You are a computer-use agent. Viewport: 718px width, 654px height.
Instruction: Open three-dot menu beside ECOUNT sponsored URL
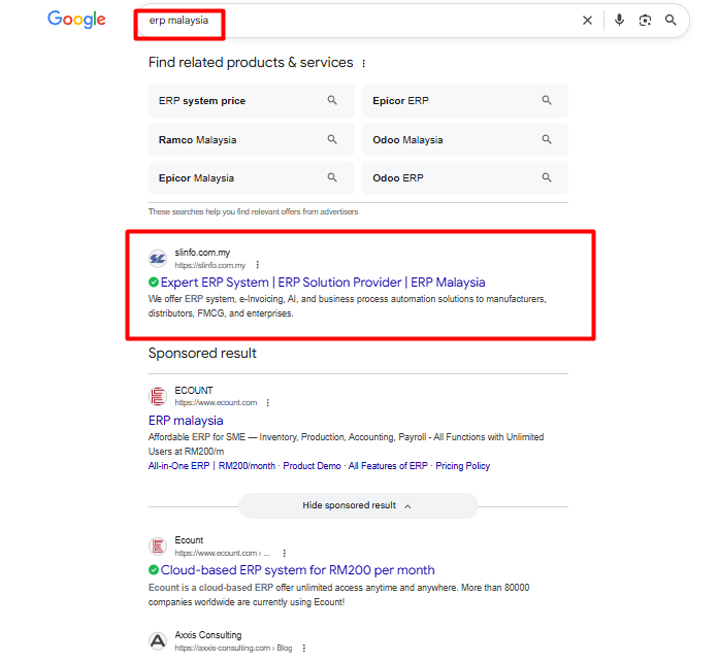(x=268, y=403)
